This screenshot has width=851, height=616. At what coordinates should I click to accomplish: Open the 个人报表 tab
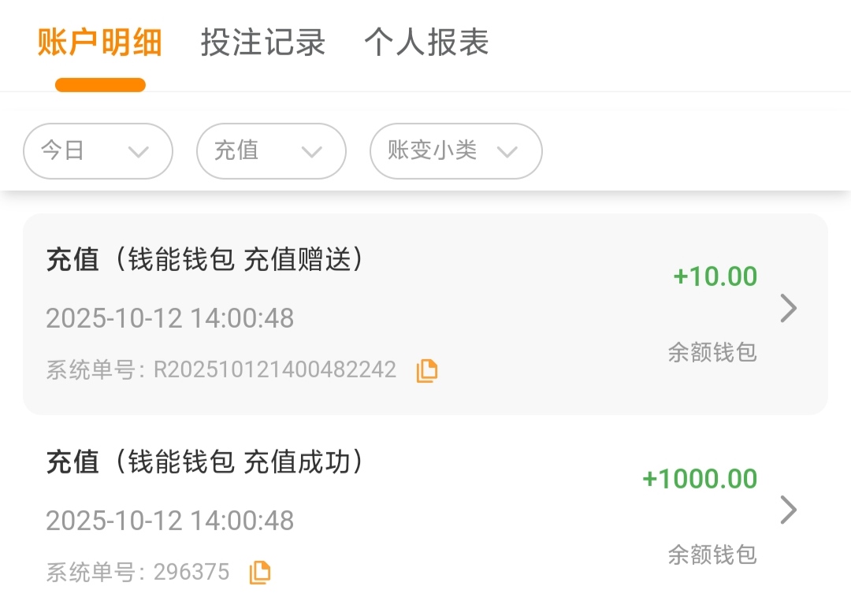[x=426, y=43]
